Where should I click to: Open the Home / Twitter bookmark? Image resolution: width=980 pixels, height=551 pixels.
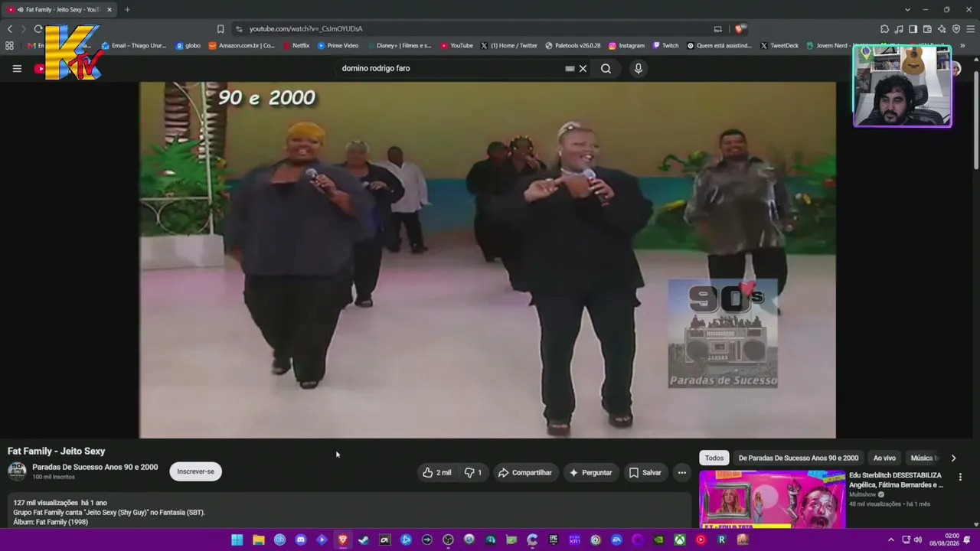pos(509,46)
